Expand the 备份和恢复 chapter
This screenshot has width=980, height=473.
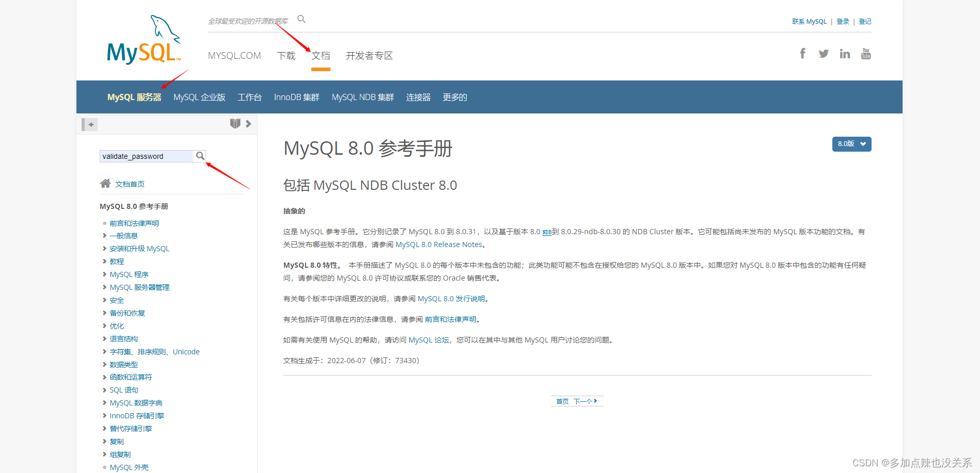click(x=104, y=313)
